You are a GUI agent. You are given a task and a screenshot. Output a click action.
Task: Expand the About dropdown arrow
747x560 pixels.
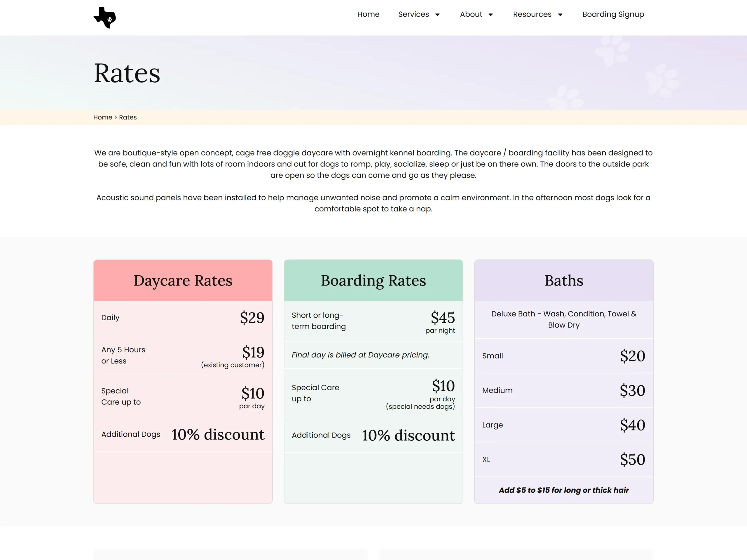pyautogui.click(x=491, y=15)
